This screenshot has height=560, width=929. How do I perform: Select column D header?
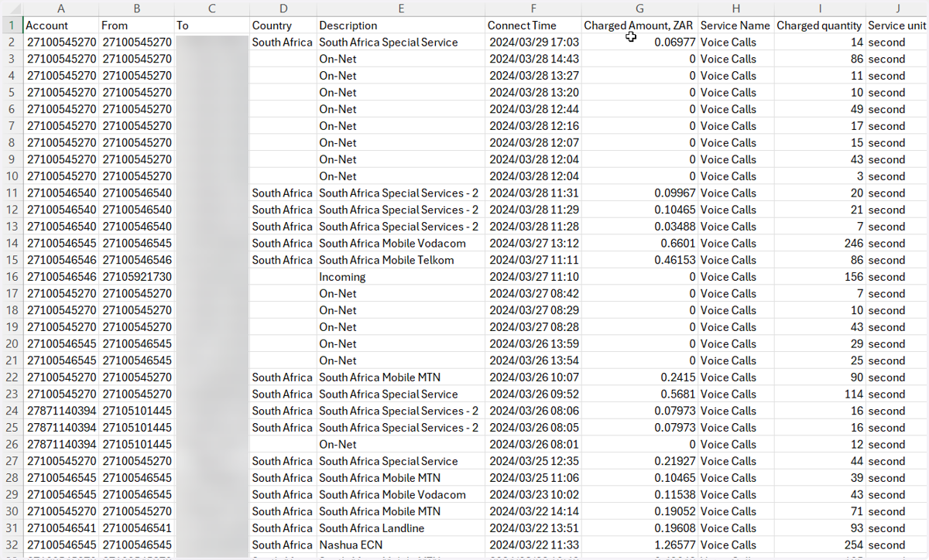[283, 8]
